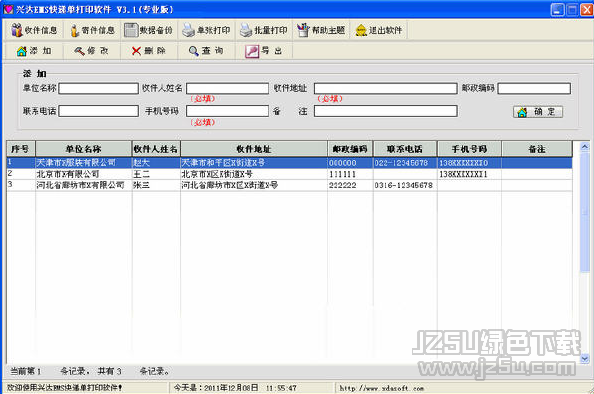Focus the 手机号码 input field

[x=227, y=111]
